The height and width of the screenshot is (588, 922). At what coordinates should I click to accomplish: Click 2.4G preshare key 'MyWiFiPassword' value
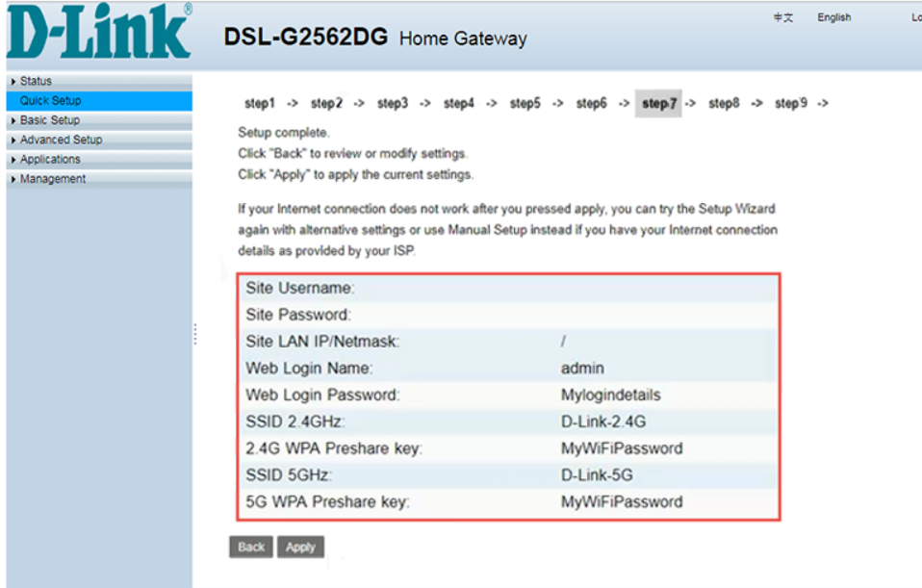point(622,448)
